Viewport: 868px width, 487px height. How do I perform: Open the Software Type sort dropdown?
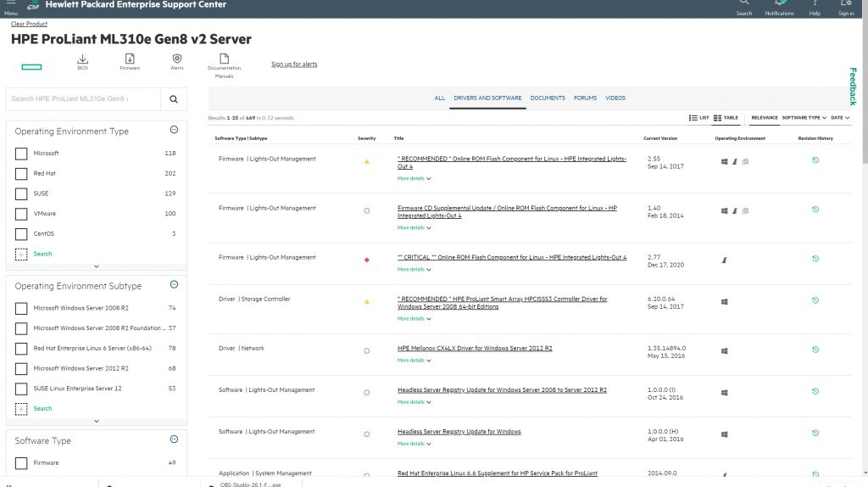point(804,118)
